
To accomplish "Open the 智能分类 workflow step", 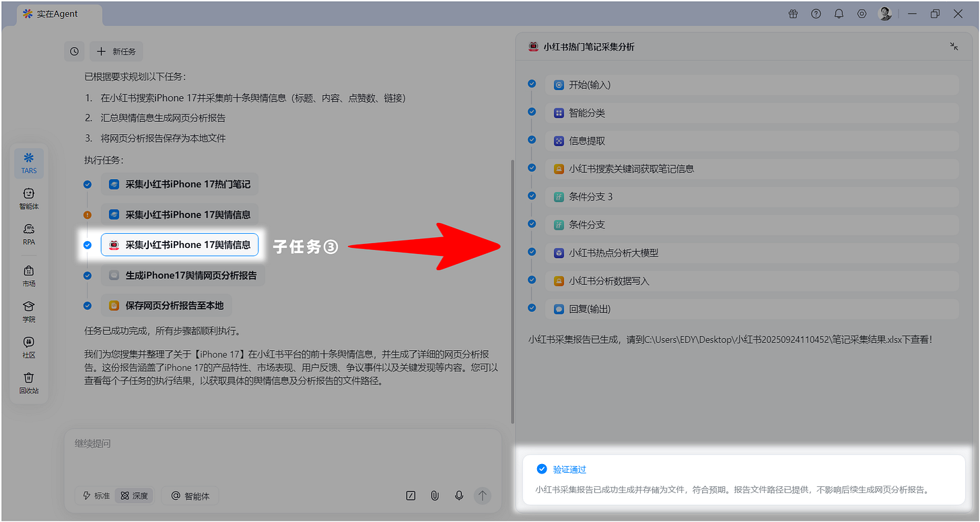I will pos(752,113).
